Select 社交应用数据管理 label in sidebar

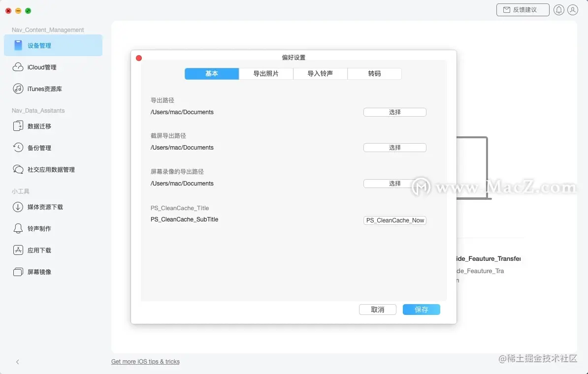point(51,170)
